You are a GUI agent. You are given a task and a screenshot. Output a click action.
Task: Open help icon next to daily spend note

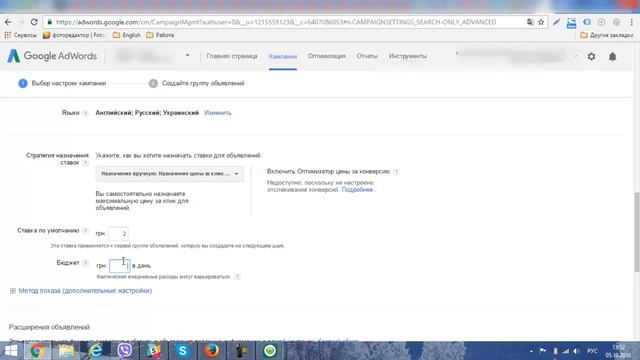tap(238, 277)
